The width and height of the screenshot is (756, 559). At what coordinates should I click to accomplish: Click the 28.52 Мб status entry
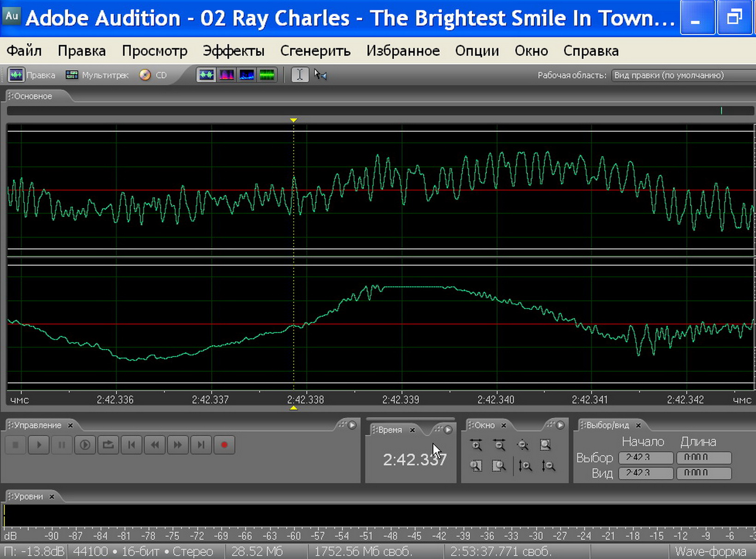(257, 552)
